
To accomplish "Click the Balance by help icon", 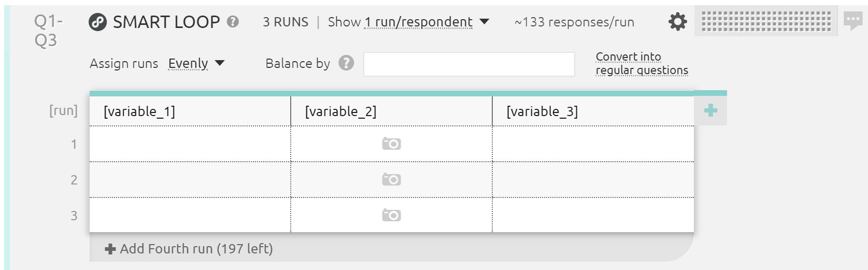I will [346, 63].
